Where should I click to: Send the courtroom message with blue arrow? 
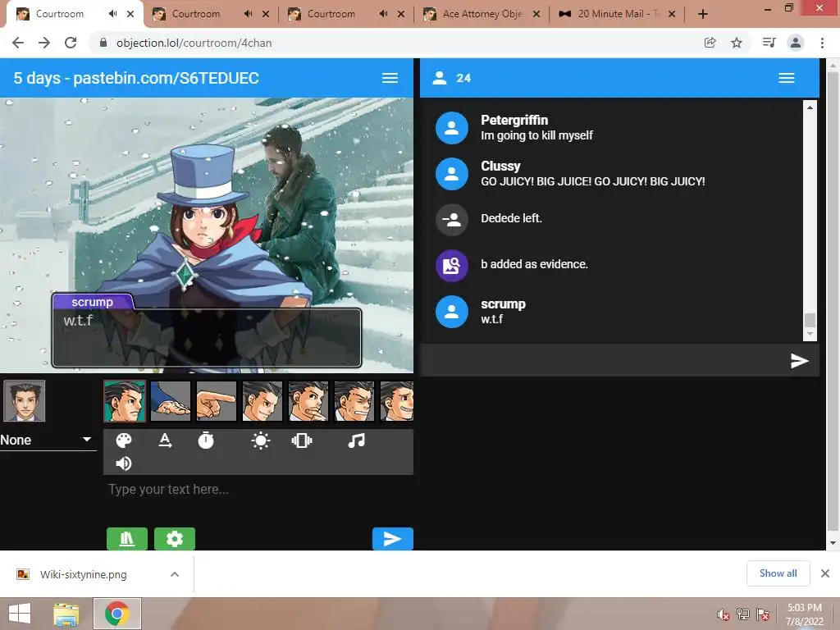(x=393, y=538)
